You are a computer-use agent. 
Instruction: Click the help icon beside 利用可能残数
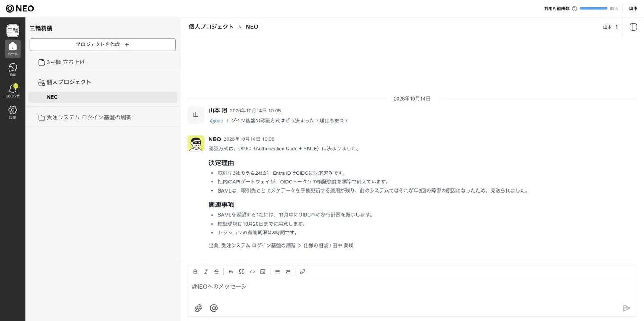[574, 9]
